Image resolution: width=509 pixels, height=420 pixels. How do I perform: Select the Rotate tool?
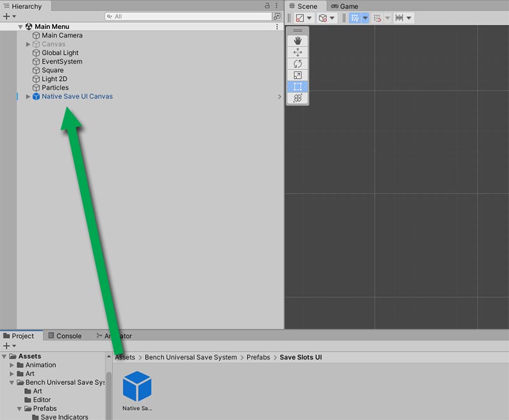pyautogui.click(x=297, y=64)
